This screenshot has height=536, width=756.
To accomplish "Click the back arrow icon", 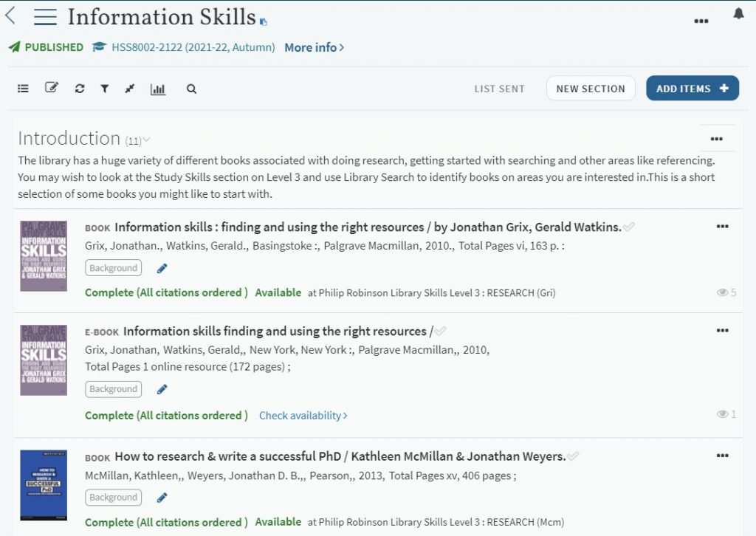I will click(x=10, y=16).
